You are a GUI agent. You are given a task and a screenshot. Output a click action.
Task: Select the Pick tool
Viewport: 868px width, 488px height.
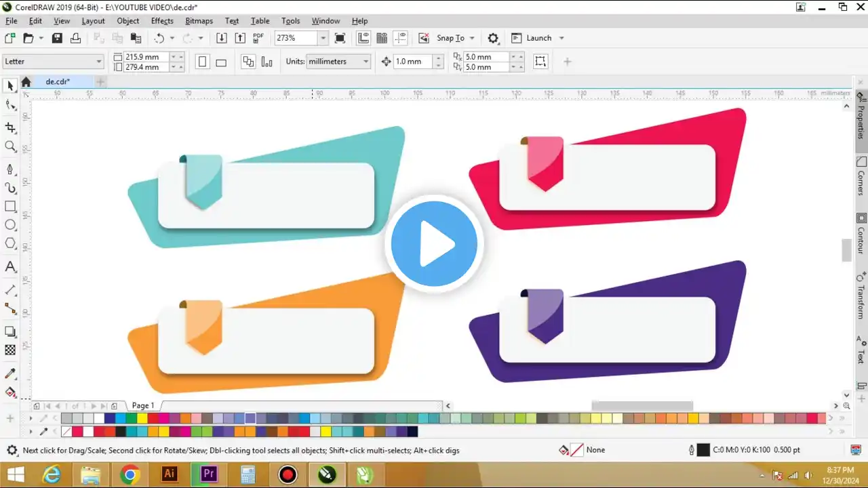pyautogui.click(x=10, y=85)
